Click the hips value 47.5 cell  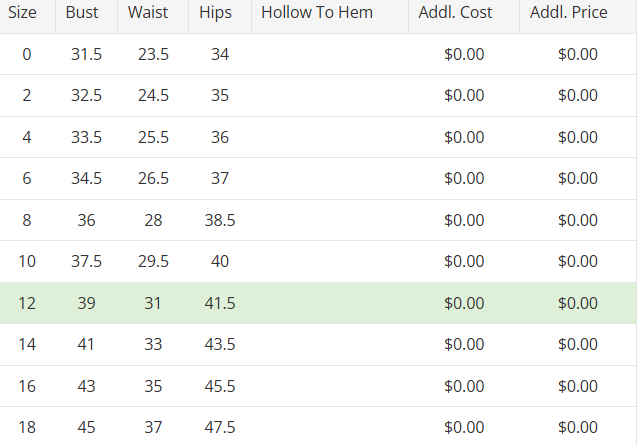click(220, 427)
